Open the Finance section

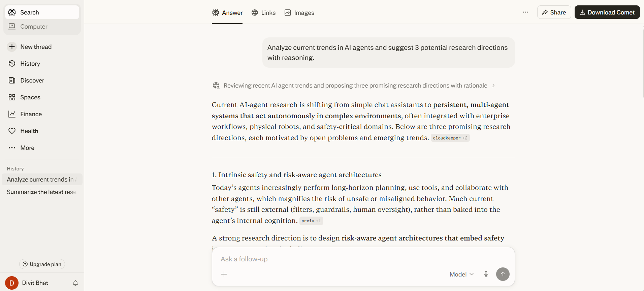pos(30,114)
